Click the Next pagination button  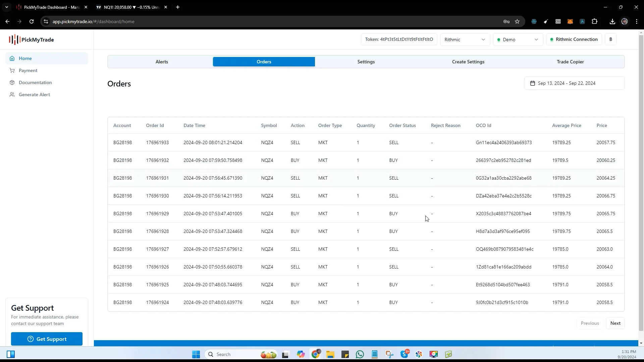point(615,323)
